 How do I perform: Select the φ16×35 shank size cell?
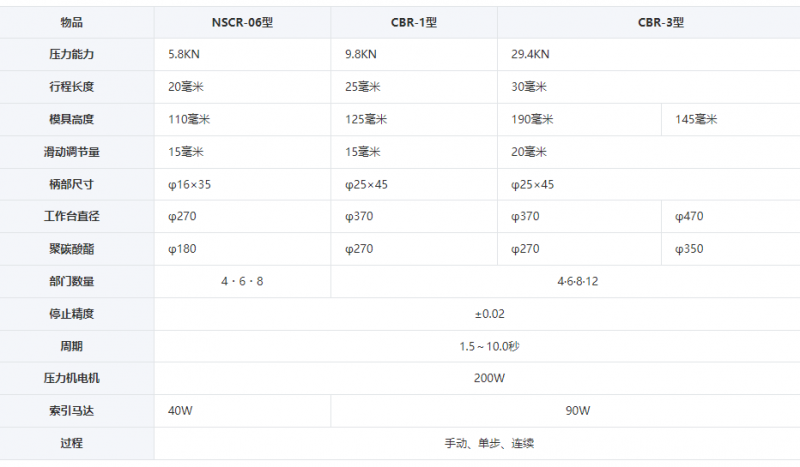[242, 184]
